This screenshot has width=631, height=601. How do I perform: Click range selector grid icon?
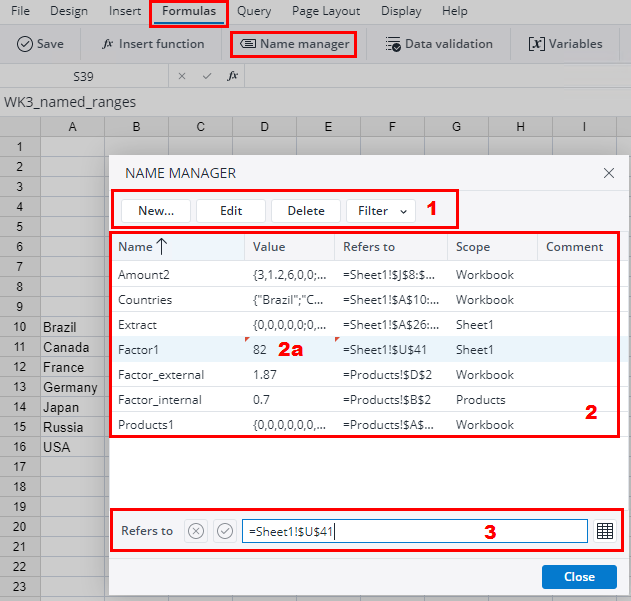point(604,531)
